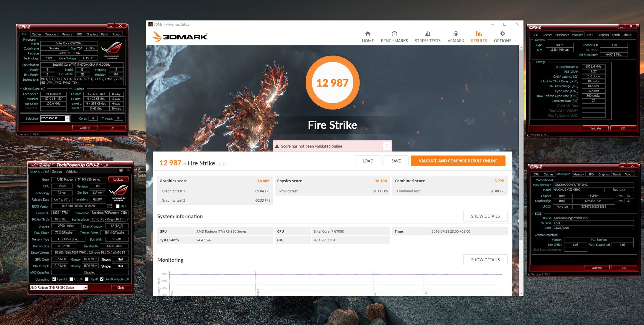Click LOAD in 3DMark results

(368, 161)
